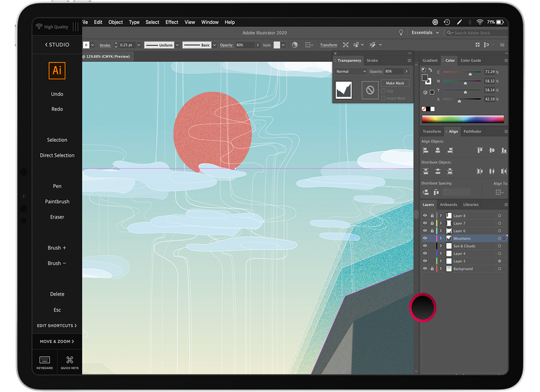Click horizontal distribute center icon
The height and width of the screenshot is (392, 540).
click(491, 171)
